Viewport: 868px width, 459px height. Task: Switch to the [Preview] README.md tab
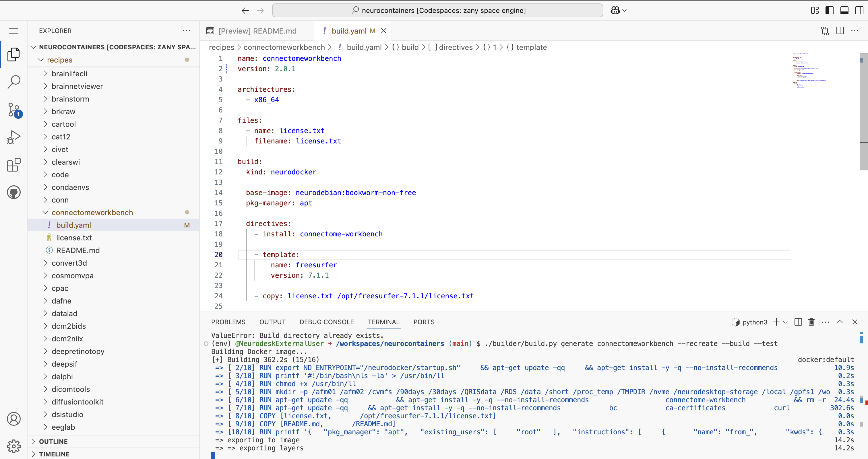[257, 31]
